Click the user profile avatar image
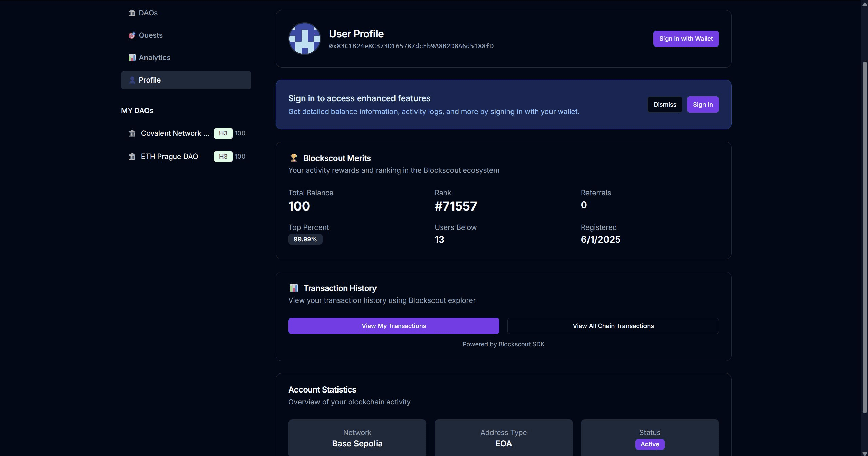Viewport: 868px width, 456px height. [304, 39]
